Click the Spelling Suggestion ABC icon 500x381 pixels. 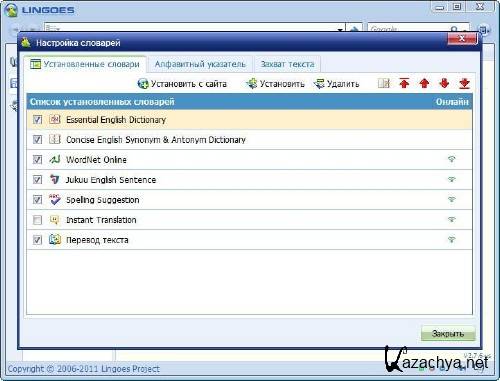(55, 199)
